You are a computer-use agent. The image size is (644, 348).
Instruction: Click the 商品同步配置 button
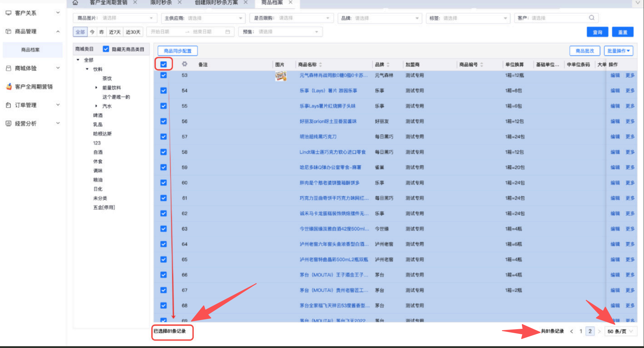(177, 51)
